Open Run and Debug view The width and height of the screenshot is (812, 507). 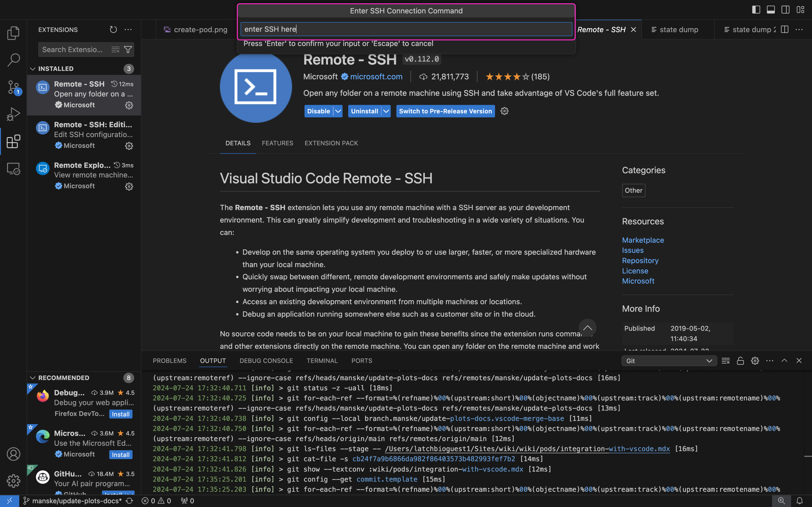coord(13,114)
